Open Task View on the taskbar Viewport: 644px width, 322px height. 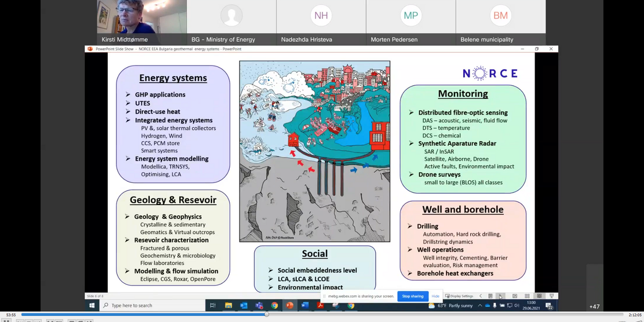pyautogui.click(x=213, y=305)
